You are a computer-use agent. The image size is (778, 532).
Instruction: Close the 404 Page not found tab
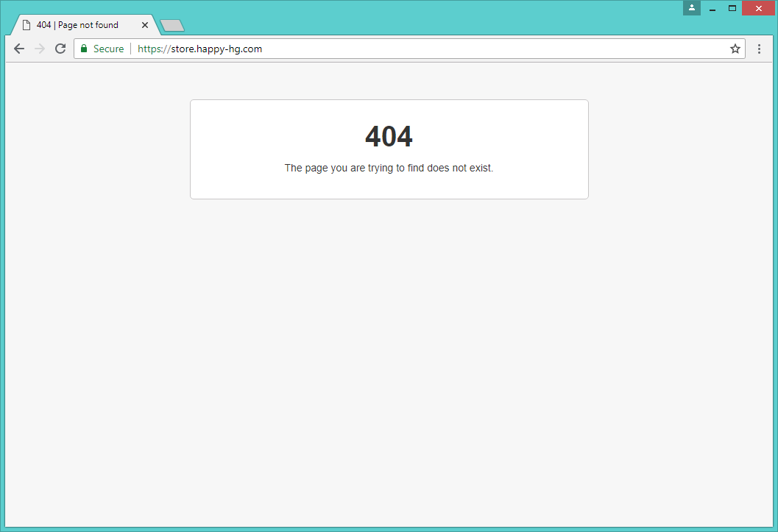(145, 25)
